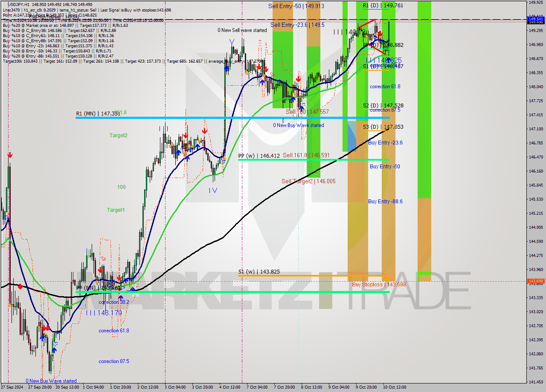Click the 'I I I 146.179' wave label
Viewport: 546px width, 392px height.
(104, 313)
